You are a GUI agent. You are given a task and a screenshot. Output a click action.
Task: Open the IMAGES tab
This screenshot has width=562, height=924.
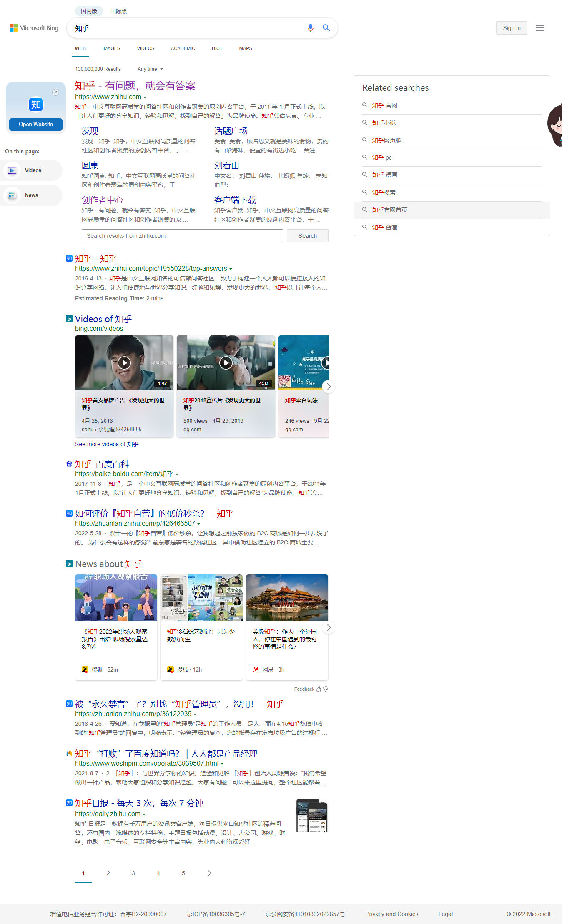pyautogui.click(x=111, y=48)
